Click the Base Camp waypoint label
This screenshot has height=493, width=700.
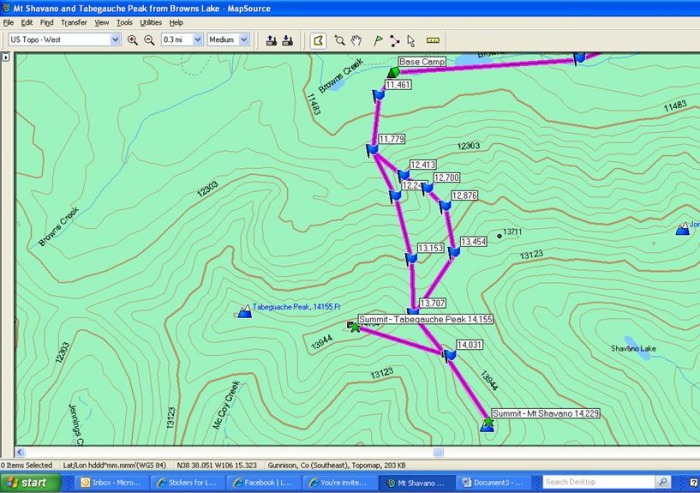tap(422, 62)
